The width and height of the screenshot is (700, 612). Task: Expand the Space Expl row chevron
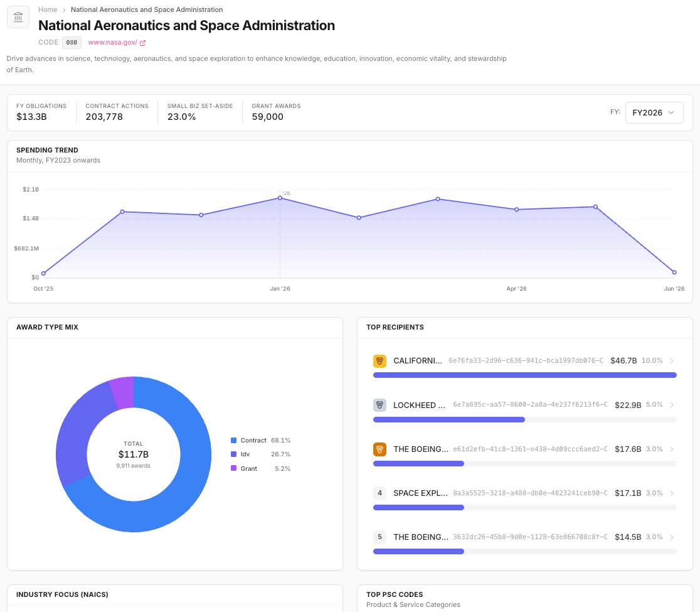[672, 493]
